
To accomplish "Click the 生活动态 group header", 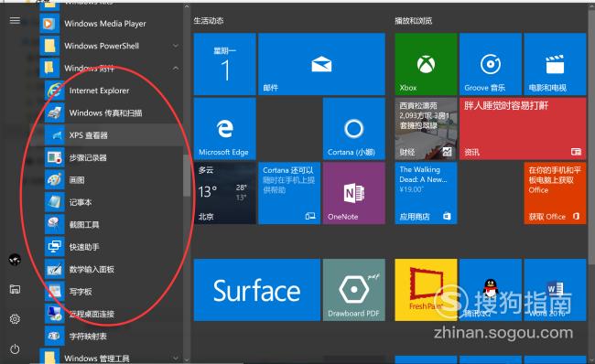I will 209,20.
